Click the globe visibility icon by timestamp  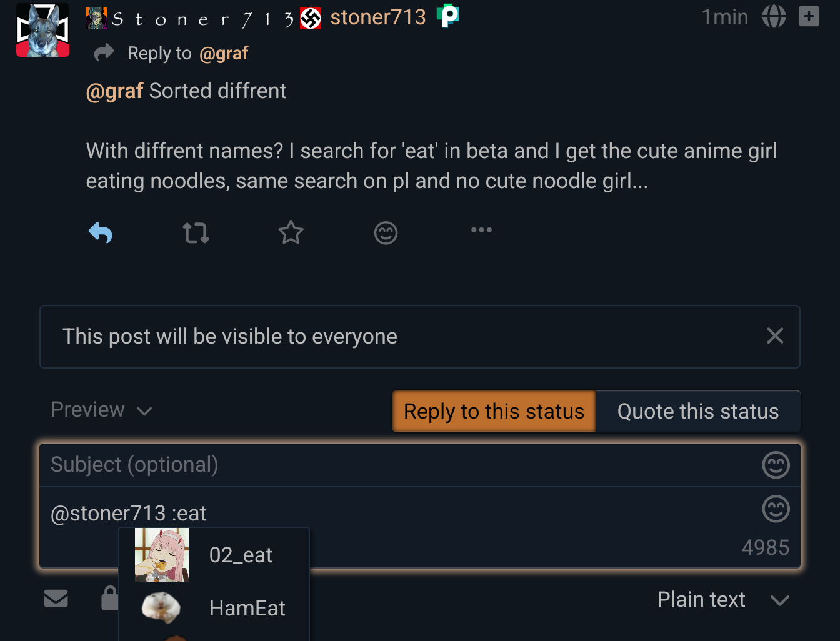(x=774, y=17)
